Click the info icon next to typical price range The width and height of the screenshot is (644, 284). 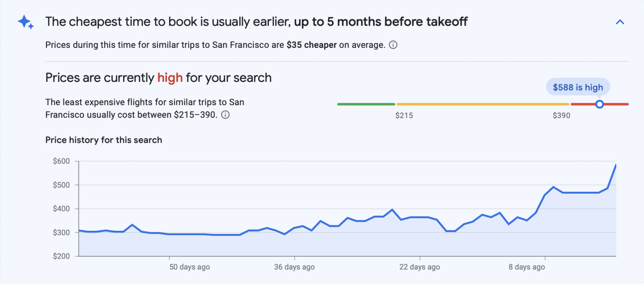coord(225,115)
